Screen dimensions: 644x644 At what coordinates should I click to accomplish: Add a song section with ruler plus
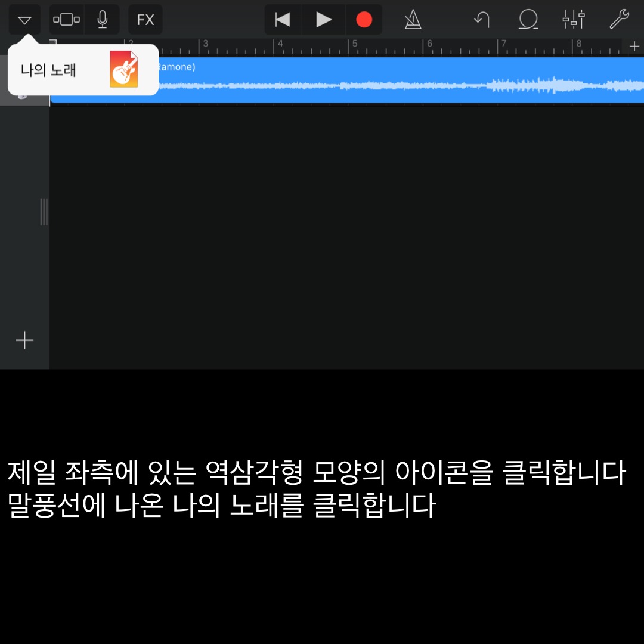tap(634, 46)
